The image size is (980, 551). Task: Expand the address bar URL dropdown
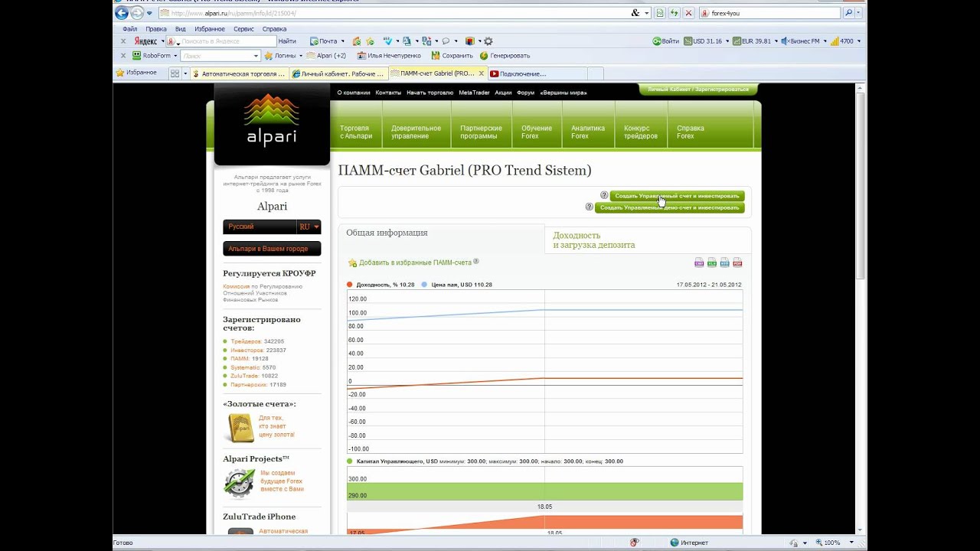click(647, 13)
